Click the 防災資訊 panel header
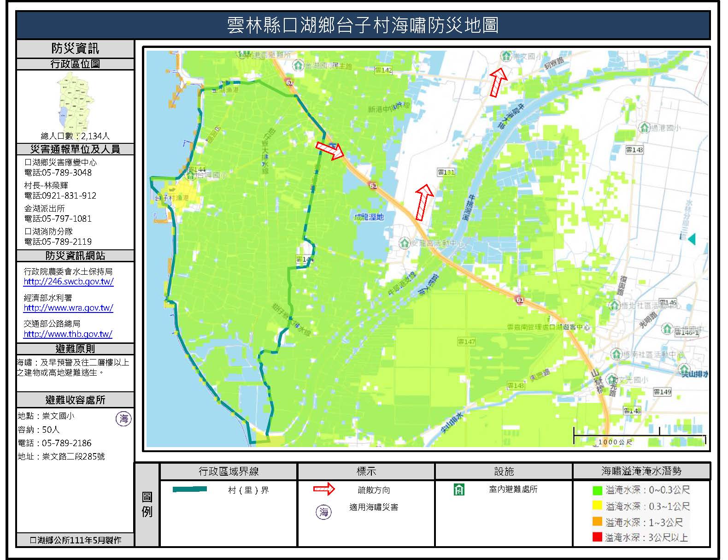The width and height of the screenshot is (728, 560). click(75, 48)
